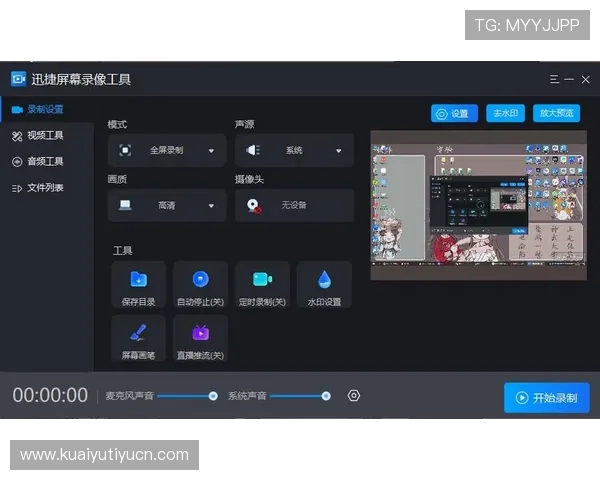
Task: Open the hamburger menu in title bar
Action: [554, 79]
